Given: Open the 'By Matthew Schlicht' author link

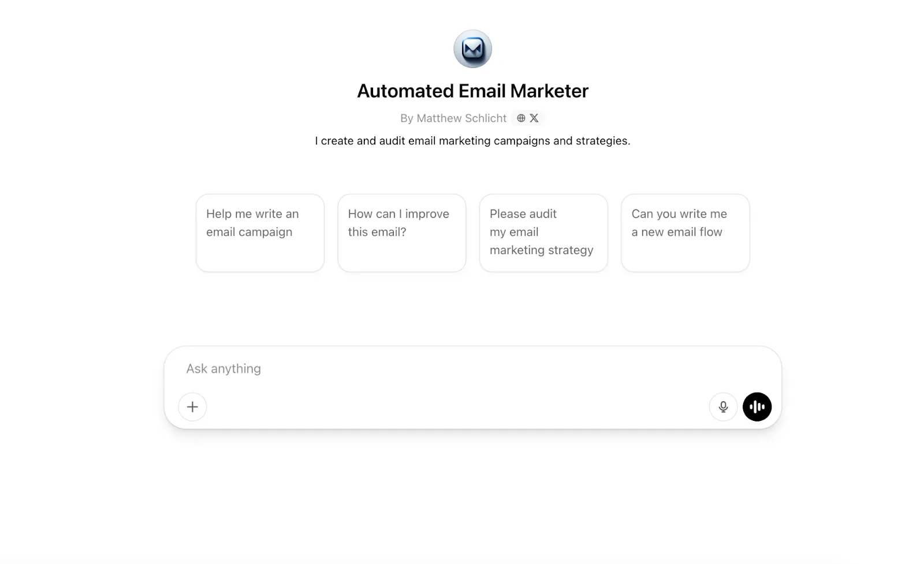Looking at the screenshot, I should coord(453,118).
